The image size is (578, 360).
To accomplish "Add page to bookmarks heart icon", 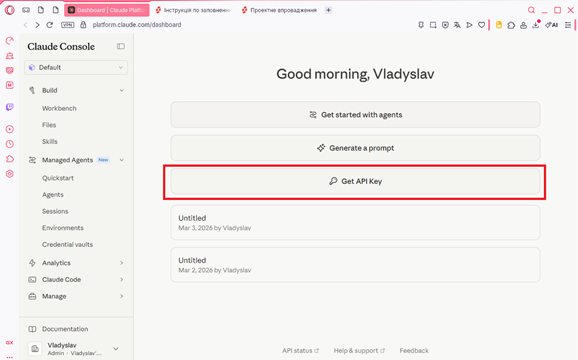I will [x=481, y=25].
